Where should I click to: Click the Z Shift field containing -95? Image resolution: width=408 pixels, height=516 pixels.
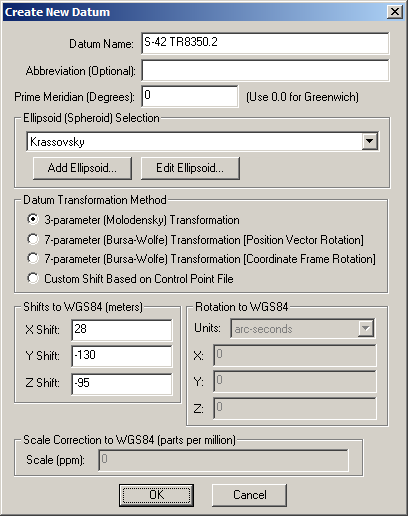click(122, 384)
